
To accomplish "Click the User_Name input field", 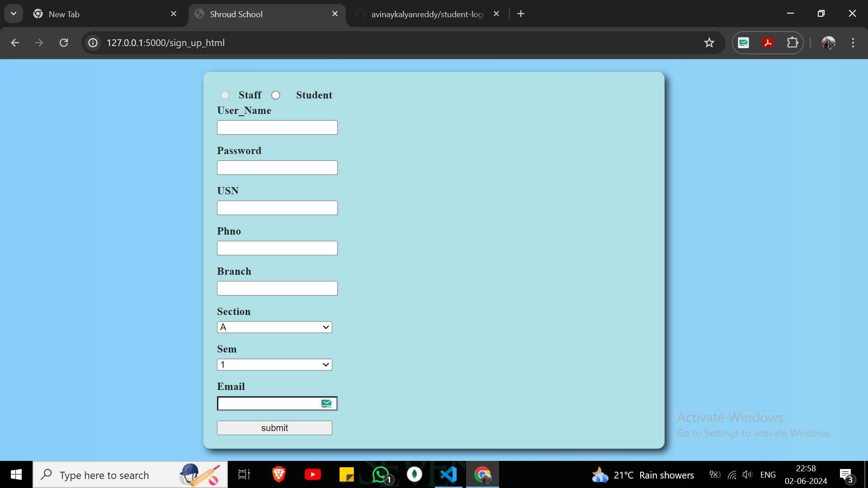I will (277, 127).
